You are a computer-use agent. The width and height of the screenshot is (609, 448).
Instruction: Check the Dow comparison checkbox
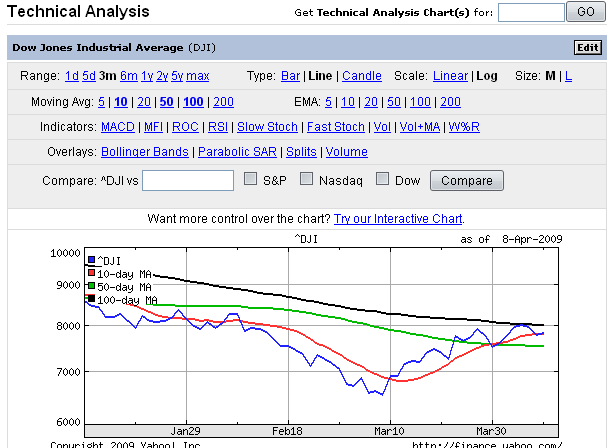tap(383, 179)
